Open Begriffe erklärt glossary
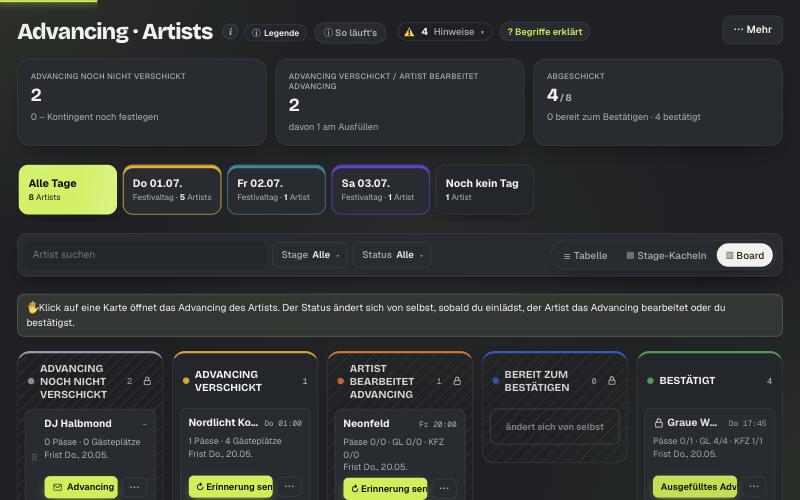Image resolution: width=800 pixels, height=500 pixels. [x=544, y=32]
